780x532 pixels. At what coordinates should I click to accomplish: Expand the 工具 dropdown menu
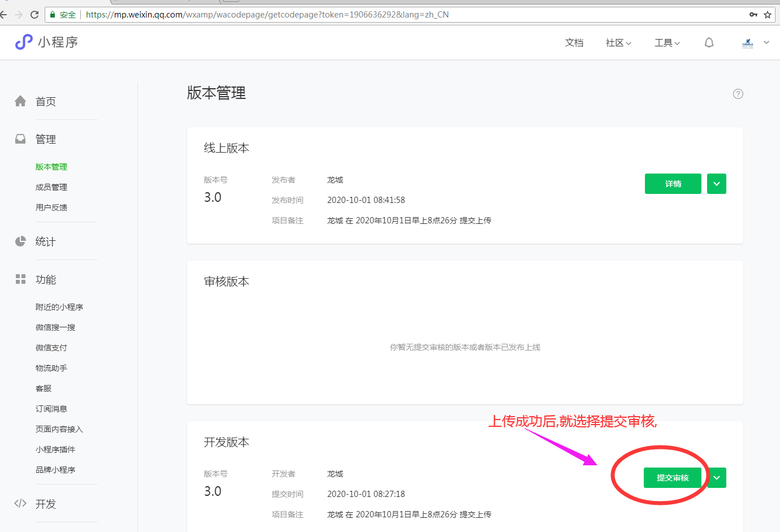click(x=667, y=43)
